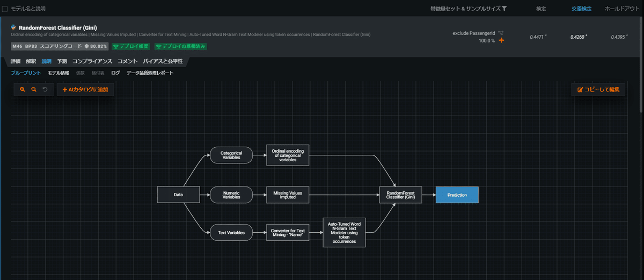Viewport: 644px width, 280px height.
Task: Click the RandomForest Classifier (Gini) model title
Action: point(57,27)
